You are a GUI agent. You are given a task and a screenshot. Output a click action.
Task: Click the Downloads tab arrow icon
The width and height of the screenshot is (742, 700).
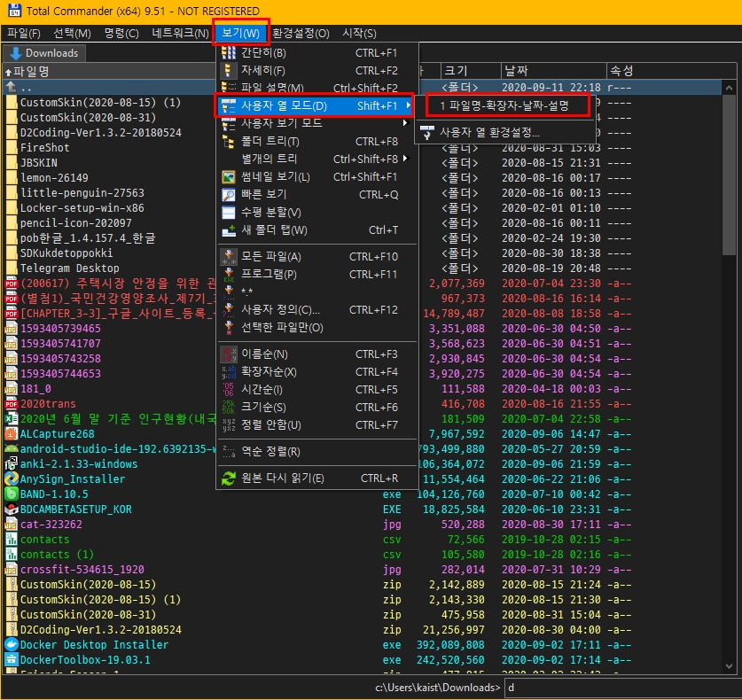coord(16,53)
